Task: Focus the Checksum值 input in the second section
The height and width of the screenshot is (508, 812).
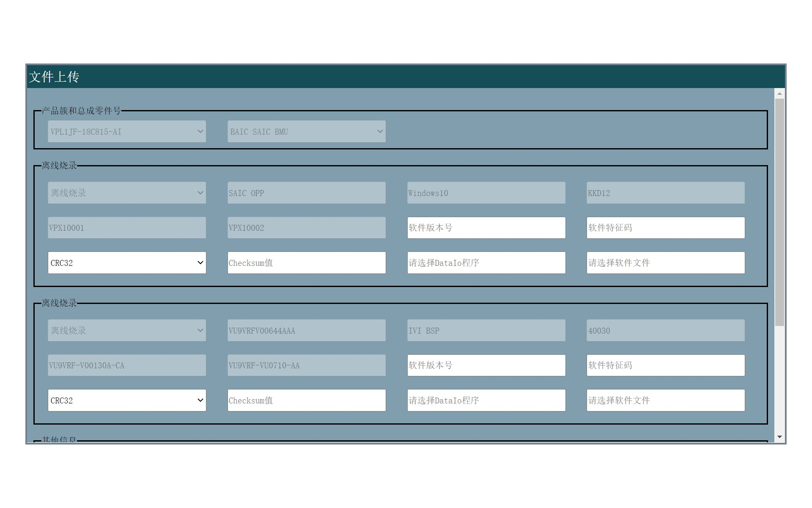Action: coord(307,400)
